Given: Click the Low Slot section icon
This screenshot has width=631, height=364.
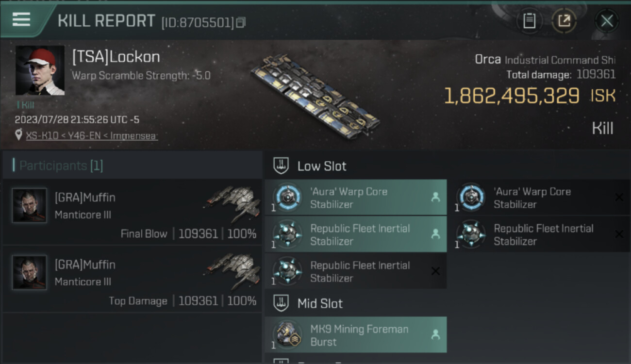Looking at the screenshot, I should [x=281, y=166].
